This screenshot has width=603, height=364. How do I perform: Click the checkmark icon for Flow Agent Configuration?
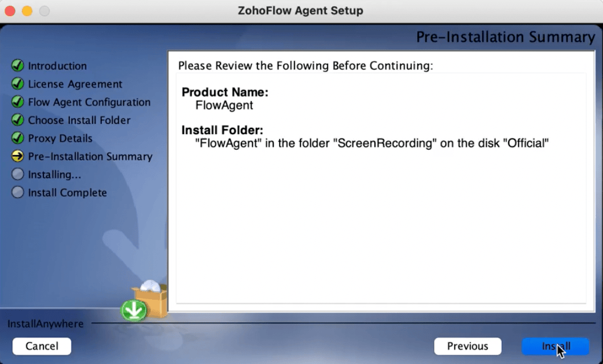pyautogui.click(x=18, y=102)
